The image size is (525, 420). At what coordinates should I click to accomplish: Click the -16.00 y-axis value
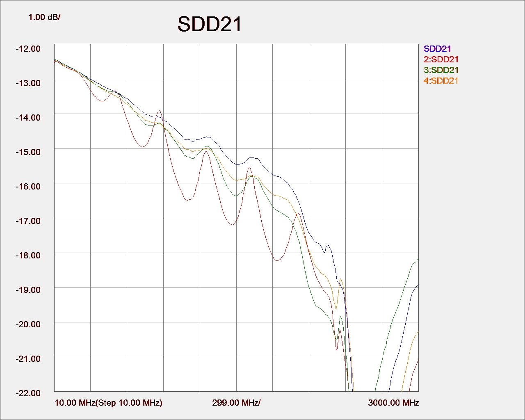point(28,187)
